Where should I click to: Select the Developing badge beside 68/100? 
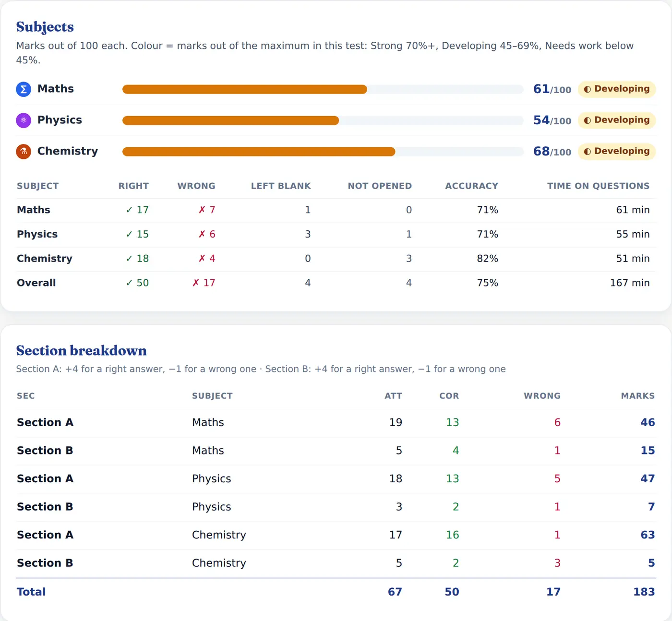(x=617, y=151)
